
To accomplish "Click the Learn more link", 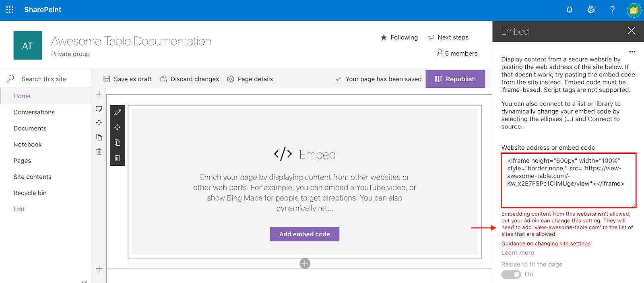I will [x=518, y=253].
